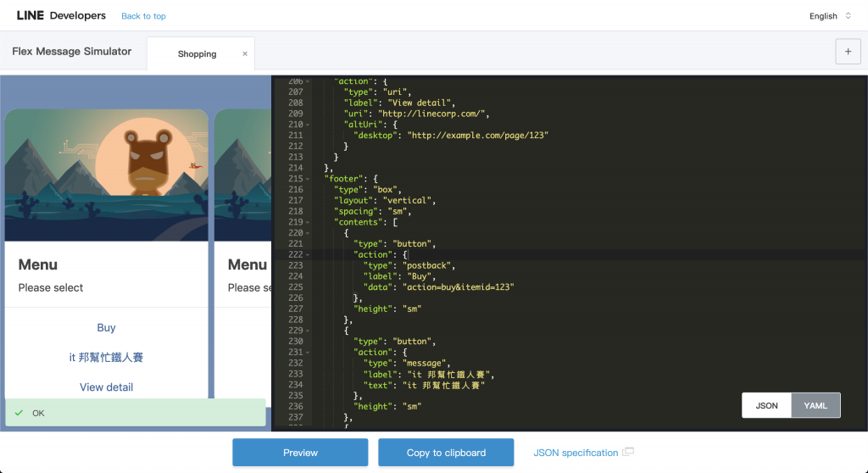The width and height of the screenshot is (868, 473).
Task: Click the "message" type value on line 232
Action: point(424,364)
